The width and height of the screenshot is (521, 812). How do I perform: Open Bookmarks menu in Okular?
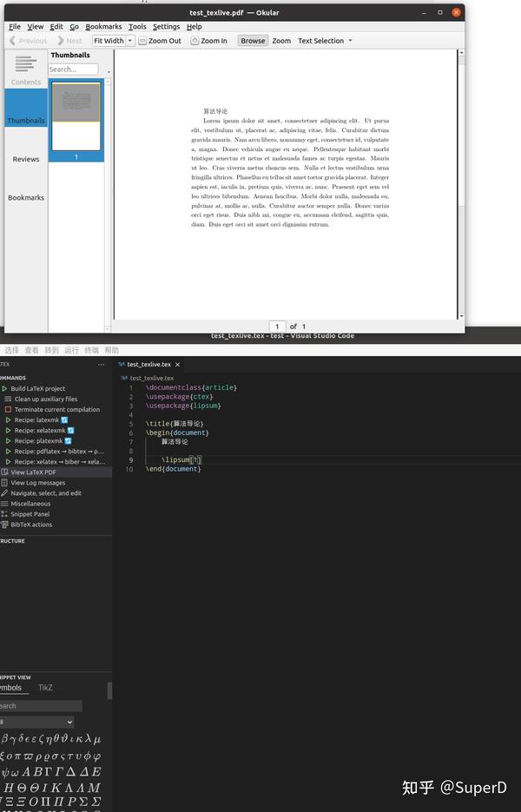[103, 26]
